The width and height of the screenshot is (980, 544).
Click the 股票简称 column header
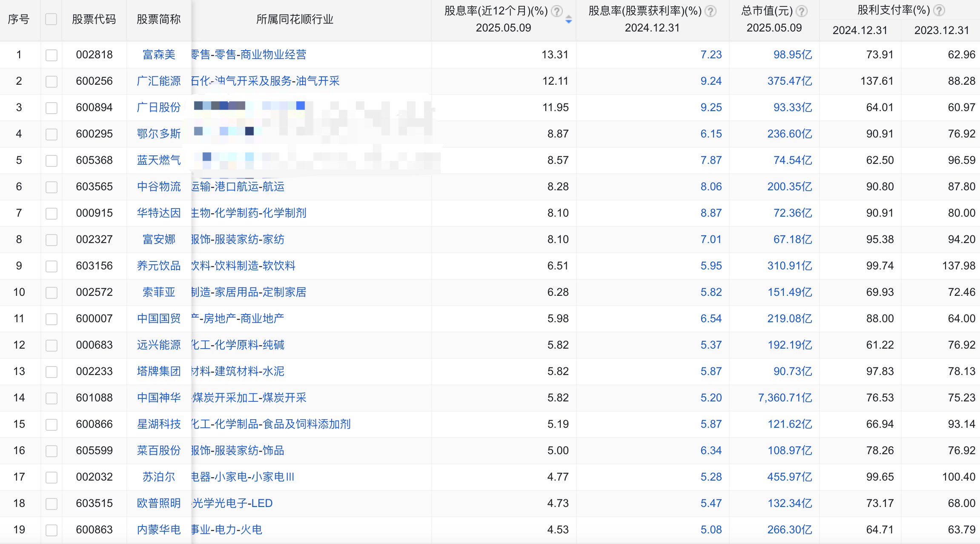tap(159, 19)
